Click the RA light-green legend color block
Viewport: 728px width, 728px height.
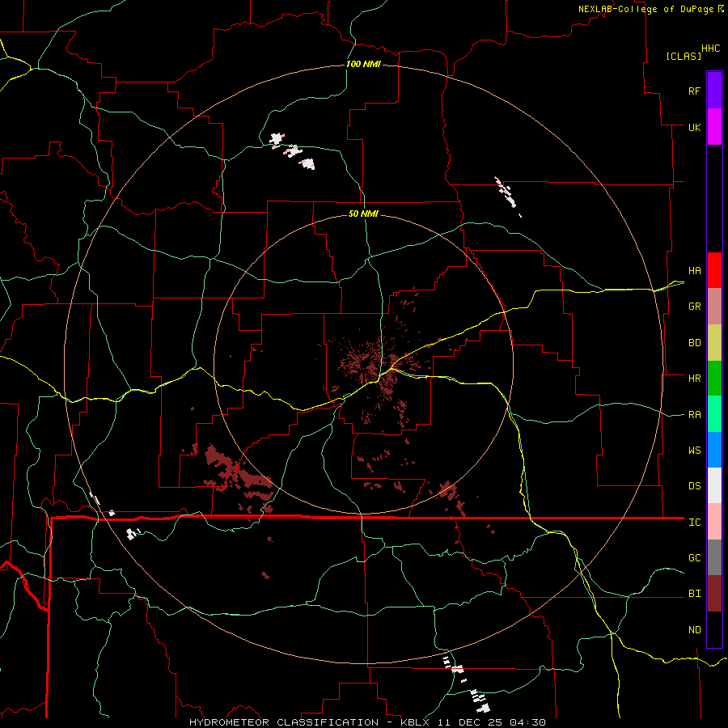[x=714, y=414]
